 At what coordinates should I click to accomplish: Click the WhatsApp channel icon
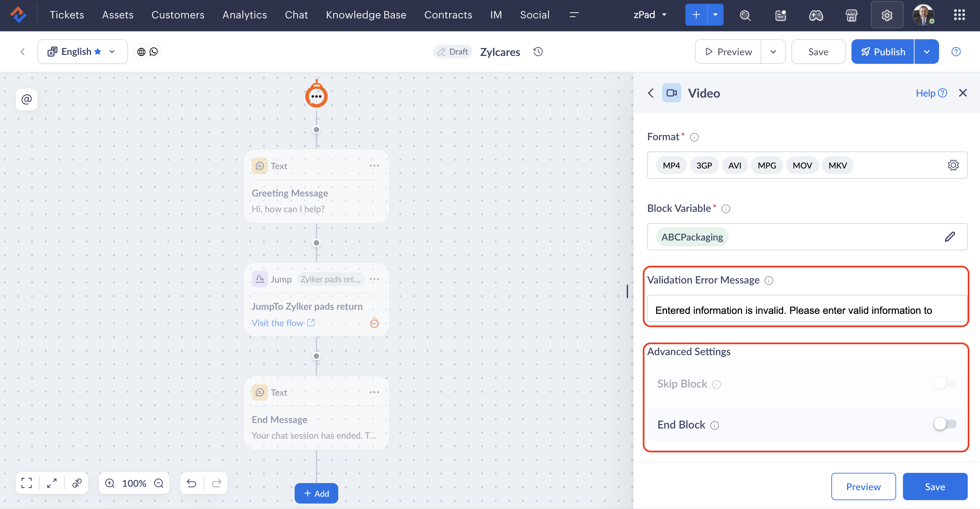point(154,52)
